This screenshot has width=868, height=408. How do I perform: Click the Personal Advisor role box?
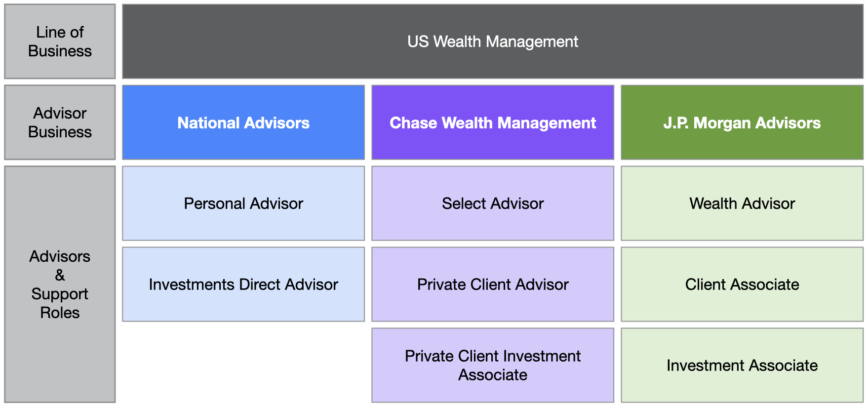click(x=243, y=204)
